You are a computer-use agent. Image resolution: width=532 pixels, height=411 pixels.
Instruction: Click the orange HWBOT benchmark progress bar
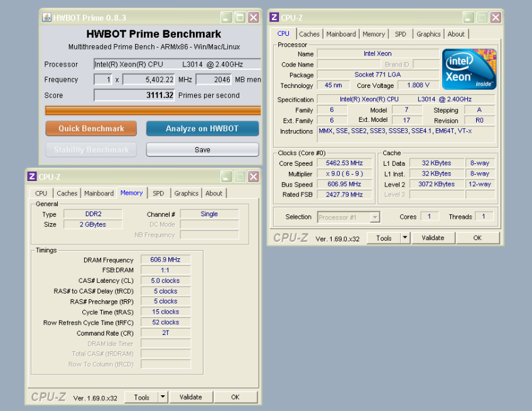pyautogui.click(x=153, y=111)
